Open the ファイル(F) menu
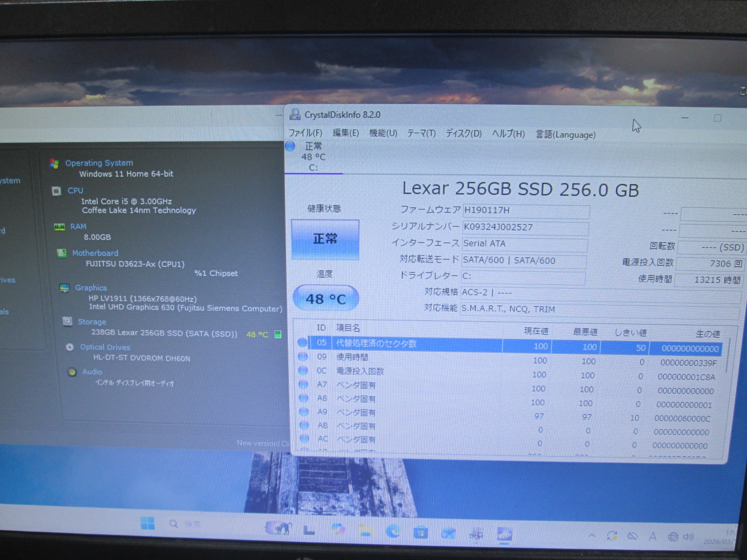This screenshot has width=747, height=560. pyautogui.click(x=305, y=133)
